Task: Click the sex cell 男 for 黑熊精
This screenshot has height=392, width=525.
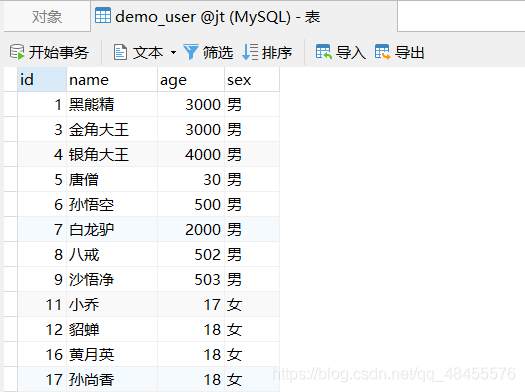Action: coord(252,104)
